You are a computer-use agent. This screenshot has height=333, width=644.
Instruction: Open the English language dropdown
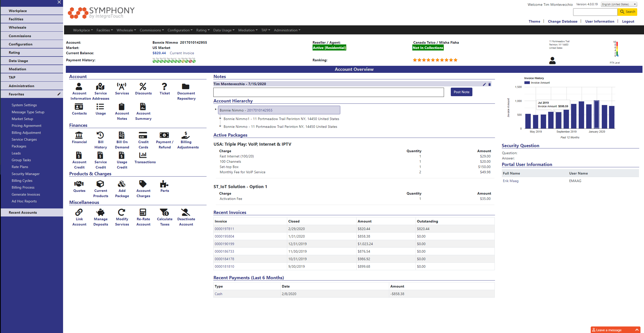click(x=619, y=4)
